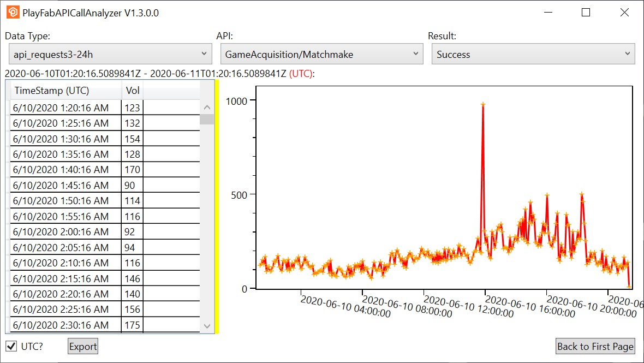
Task: Click the Back to First Page button
Action: [595, 346]
